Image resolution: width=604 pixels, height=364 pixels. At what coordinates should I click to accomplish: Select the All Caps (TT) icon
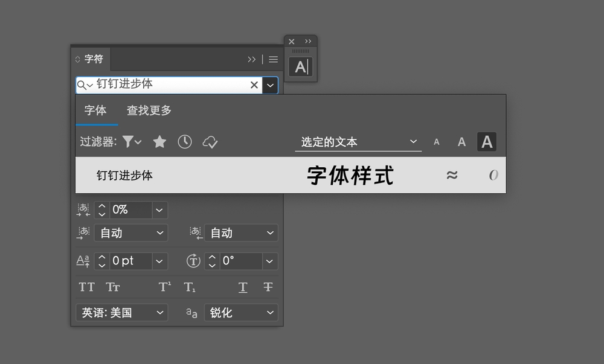pos(86,287)
